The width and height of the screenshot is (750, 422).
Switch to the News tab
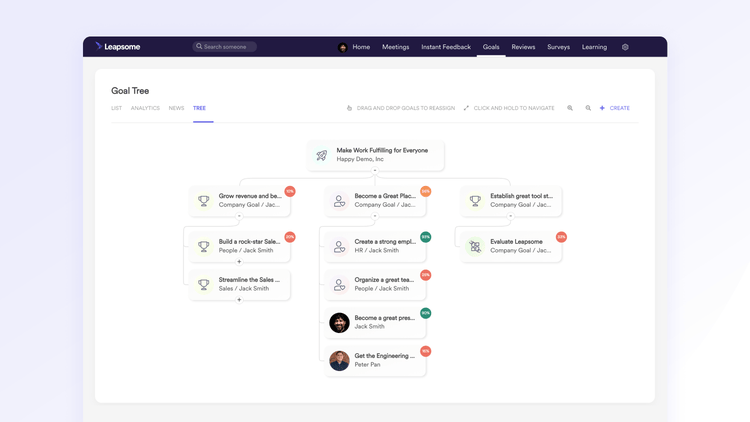click(176, 108)
